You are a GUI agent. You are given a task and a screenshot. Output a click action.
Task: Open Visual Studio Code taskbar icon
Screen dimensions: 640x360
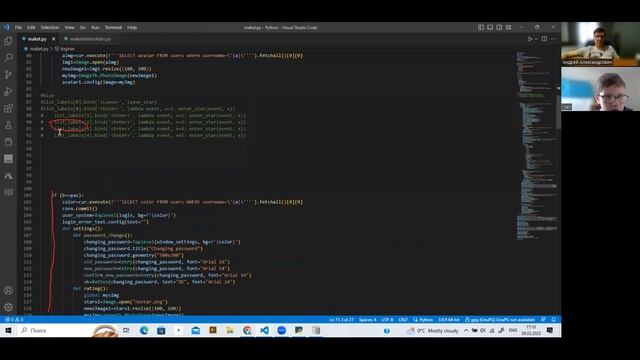coord(264,330)
